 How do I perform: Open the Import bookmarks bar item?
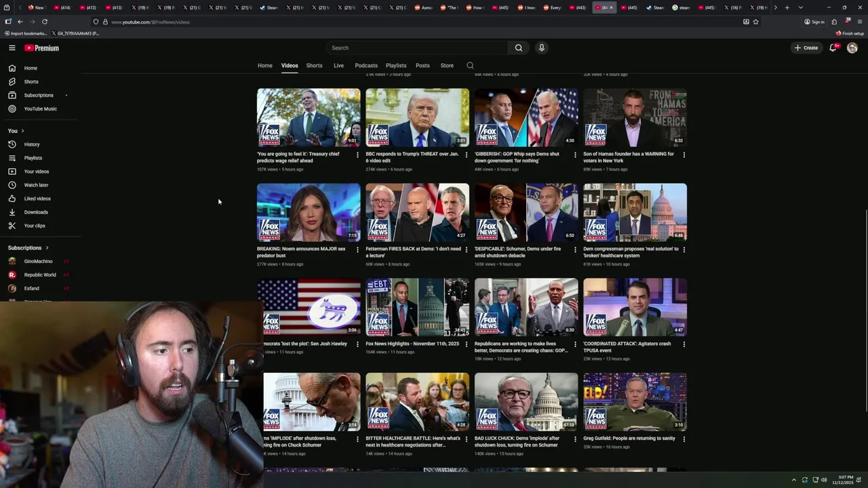26,33
